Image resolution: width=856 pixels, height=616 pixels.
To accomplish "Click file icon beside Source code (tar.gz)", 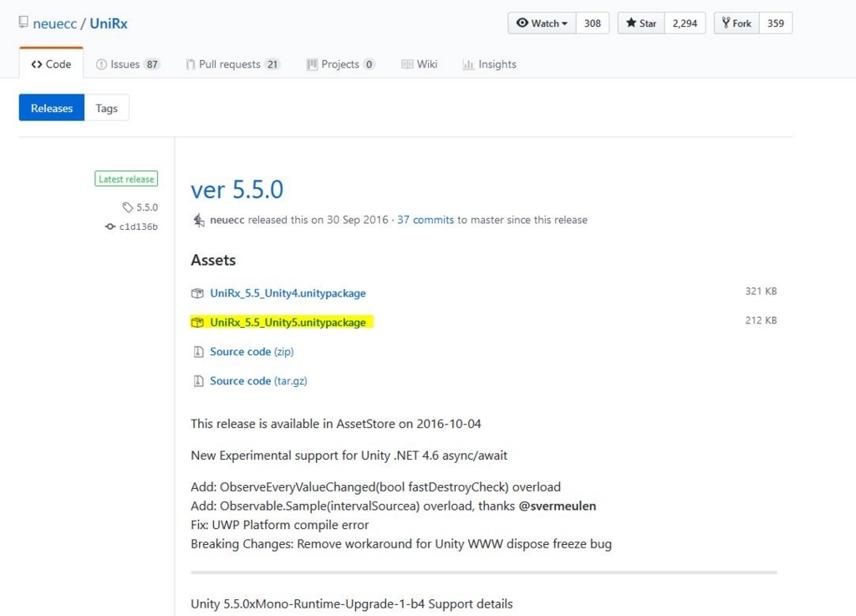I will coord(198,381).
